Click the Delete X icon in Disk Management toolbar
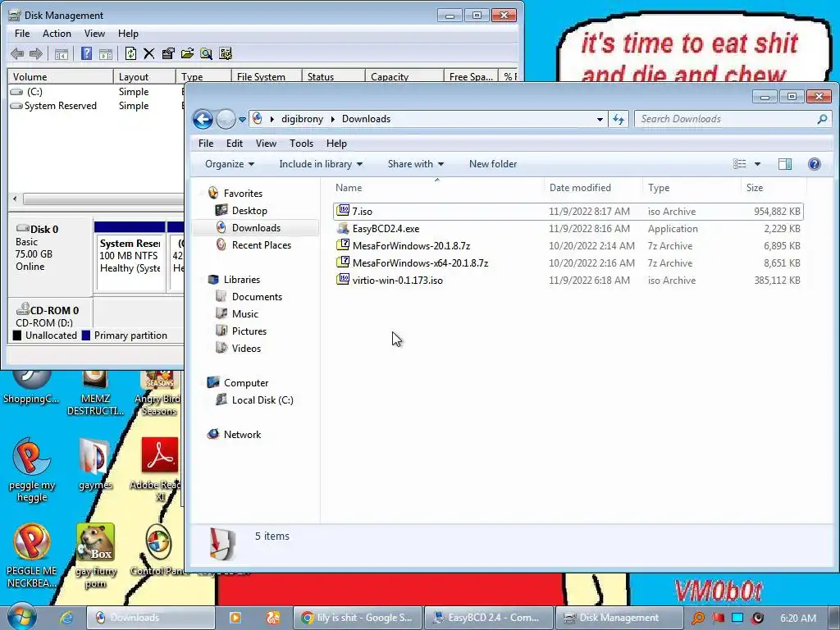840x630 pixels. (x=149, y=53)
